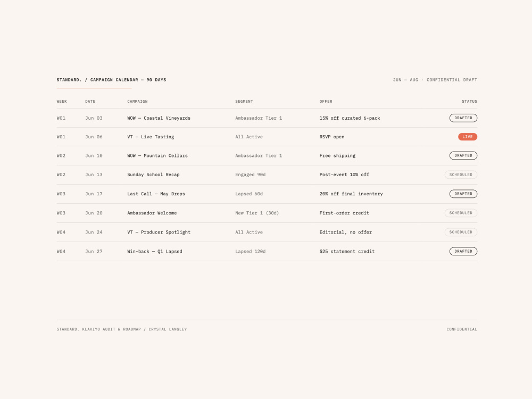Click the 'Free shipping' offer
Viewport: 532px width, 399px height.
[x=338, y=156]
